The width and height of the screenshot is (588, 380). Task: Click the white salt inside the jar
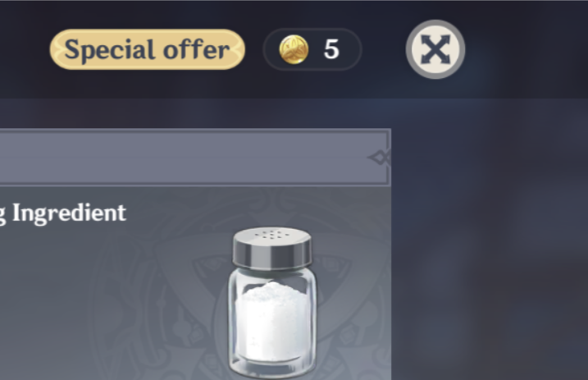pos(272,320)
